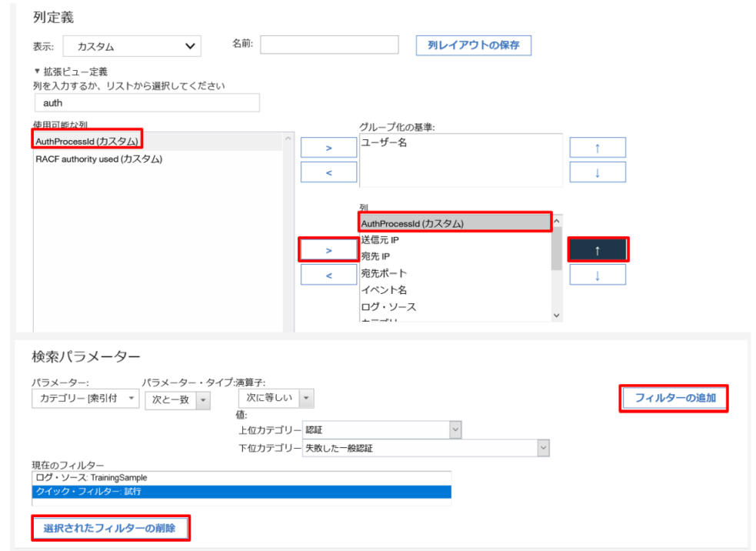Click the 名前 input field
The height and width of the screenshot is (551, 756).
(x=329, y=45)
